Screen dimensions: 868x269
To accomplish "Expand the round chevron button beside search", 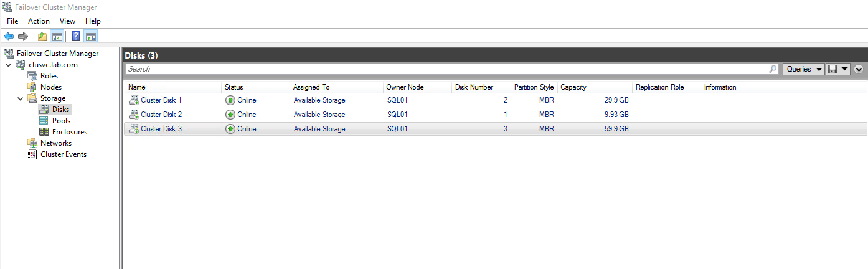I will pos(859,69).
